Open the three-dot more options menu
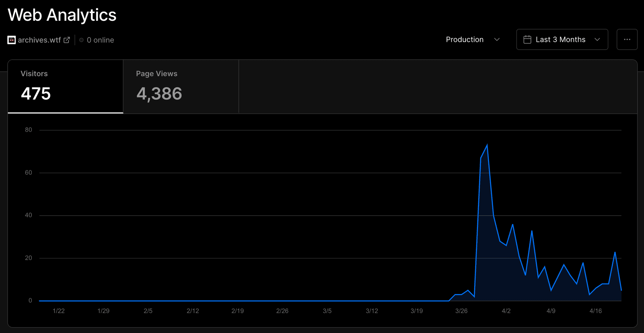The width and height of the screenshot is (644, 333). pyautogui.click(x=627, y=40)
